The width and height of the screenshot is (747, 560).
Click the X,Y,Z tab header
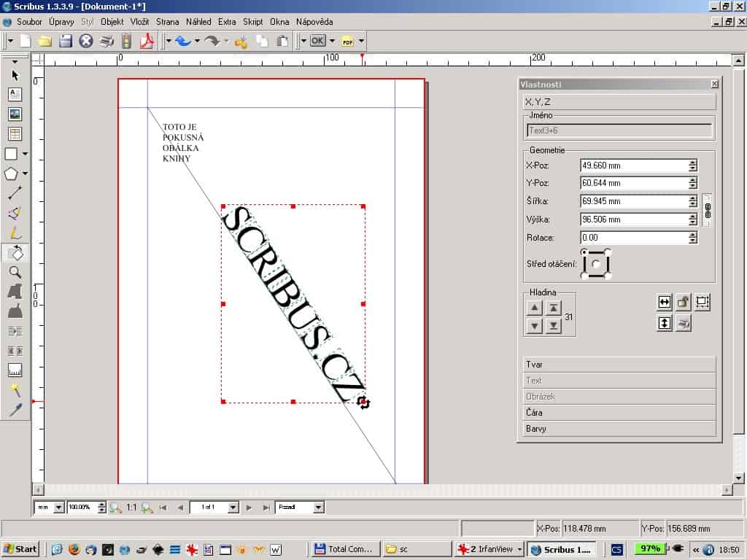619,102
